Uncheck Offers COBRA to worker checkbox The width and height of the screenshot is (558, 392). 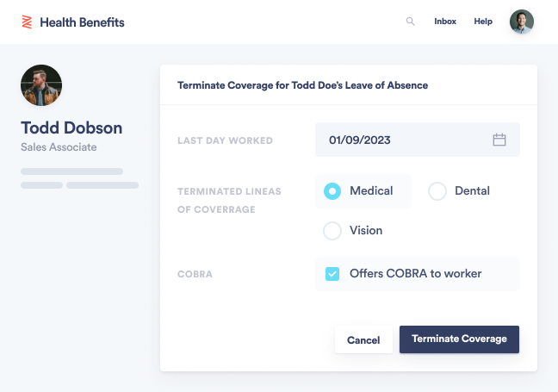(332, 274)
